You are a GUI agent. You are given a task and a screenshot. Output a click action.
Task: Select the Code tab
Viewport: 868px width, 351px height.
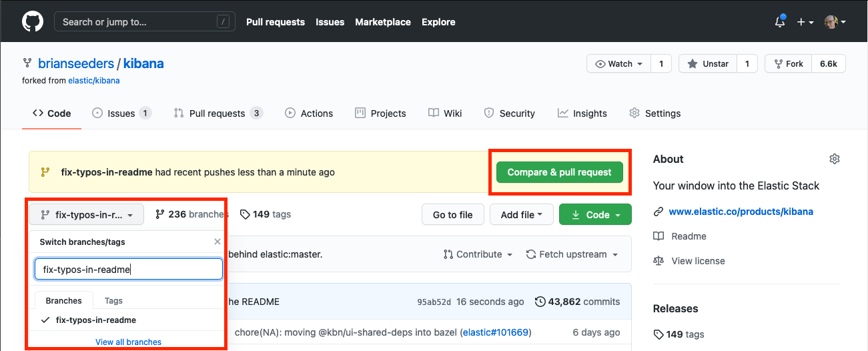(52, 113)
